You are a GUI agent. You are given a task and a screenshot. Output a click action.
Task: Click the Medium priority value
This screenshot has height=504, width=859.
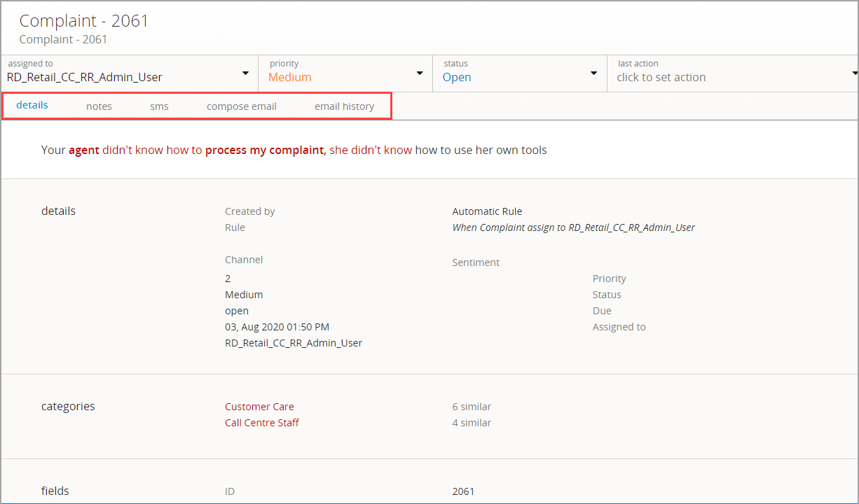pyautogui.click(x=290, y=78)
